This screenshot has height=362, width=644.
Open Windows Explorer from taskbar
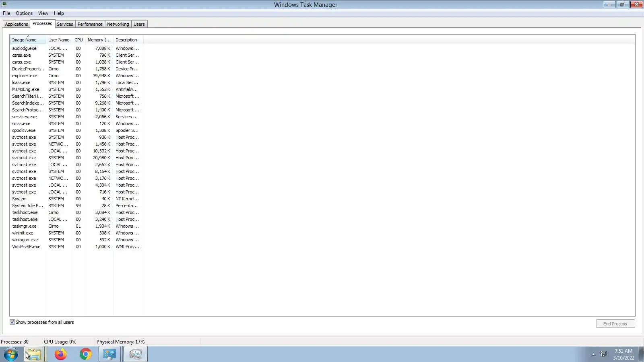click(x=34, y=354)
